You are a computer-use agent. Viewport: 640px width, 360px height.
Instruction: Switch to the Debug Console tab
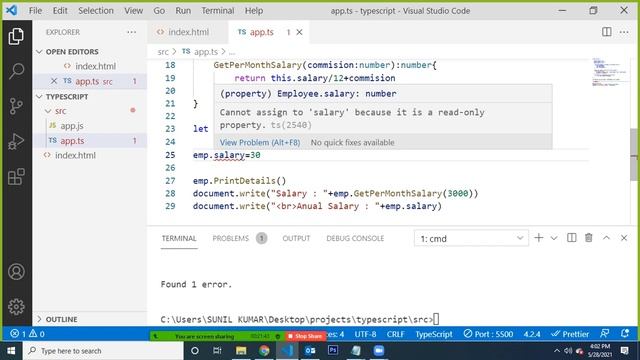point(355,238)
